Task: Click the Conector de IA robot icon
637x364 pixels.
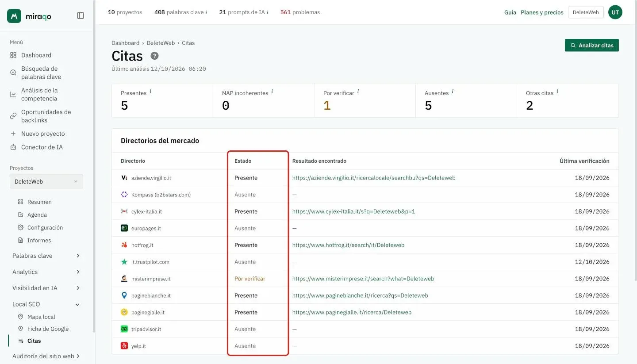Action: (x=13, y=147)
